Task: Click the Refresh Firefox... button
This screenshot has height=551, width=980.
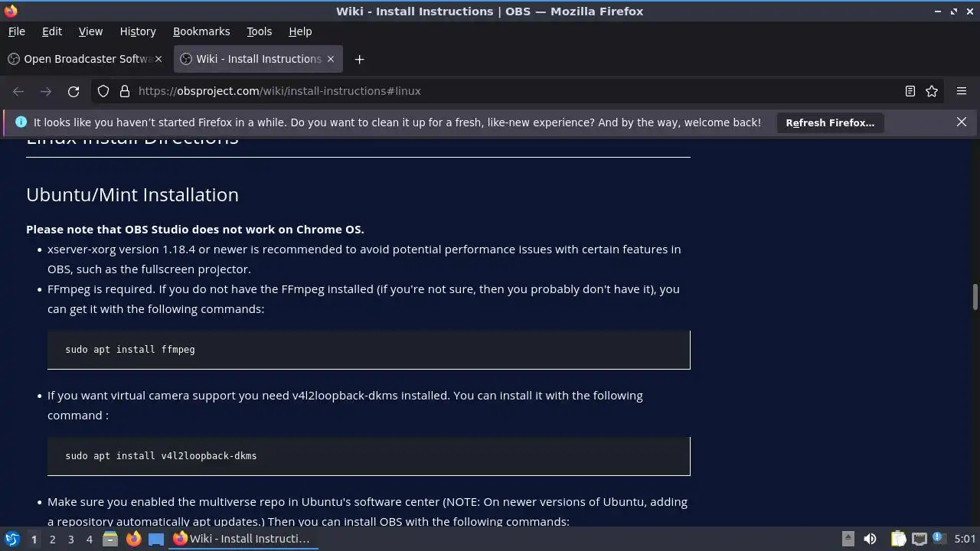Action: click(830, 122)
